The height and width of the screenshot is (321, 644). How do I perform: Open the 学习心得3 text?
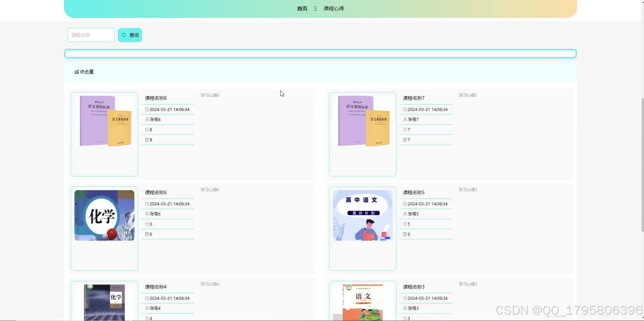(468, 284)
